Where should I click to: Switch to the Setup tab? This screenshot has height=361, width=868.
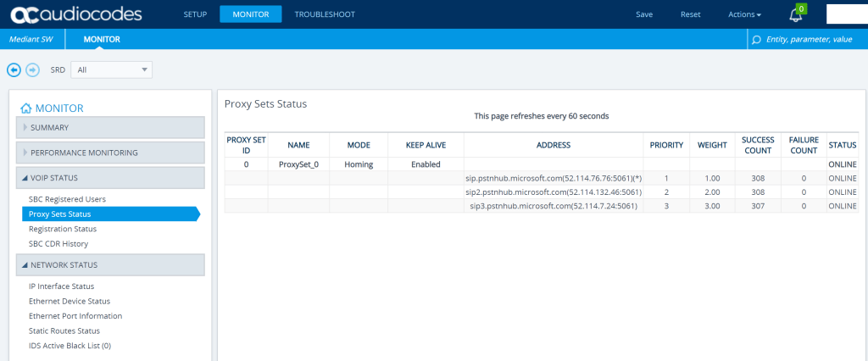[195, 14]
